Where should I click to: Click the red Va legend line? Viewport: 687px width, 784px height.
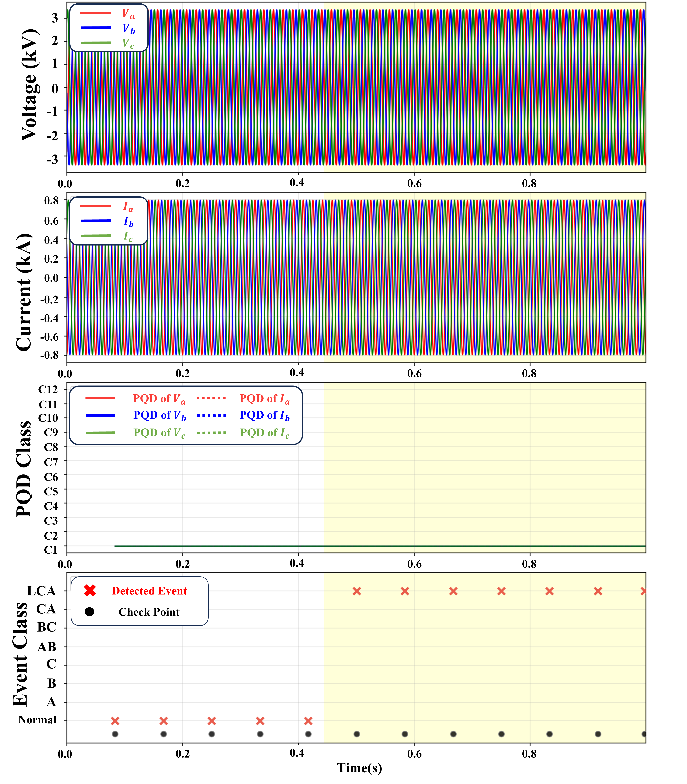[x=95, y=13]
